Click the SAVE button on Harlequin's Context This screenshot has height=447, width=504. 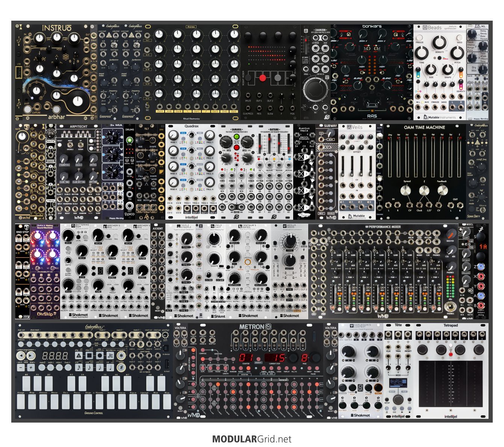coord(354,405)
